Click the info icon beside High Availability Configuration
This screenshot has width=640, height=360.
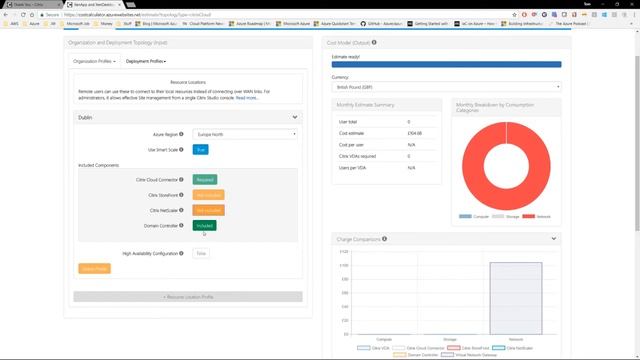pyautogui.click(x=181, y=253)
